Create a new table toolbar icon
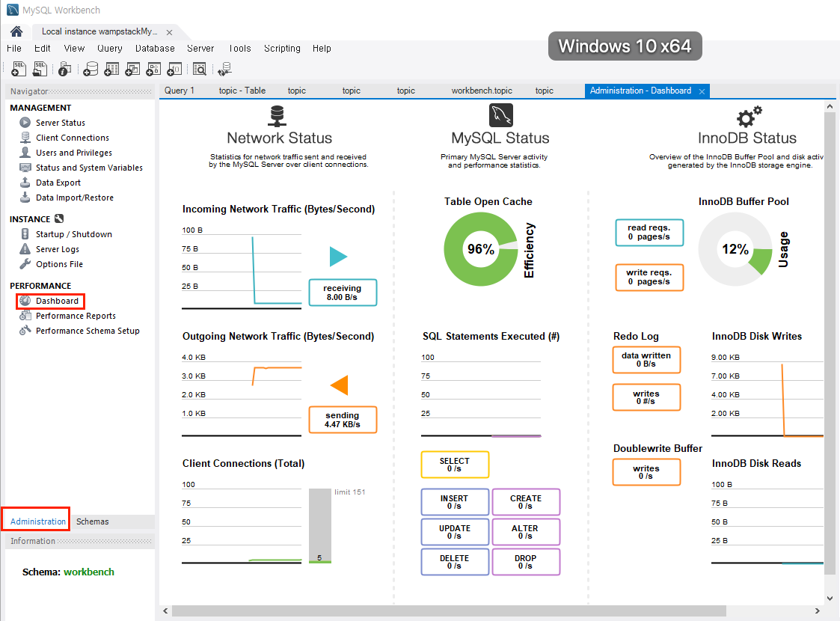This screenshot has height=621, width=840. 111,69
